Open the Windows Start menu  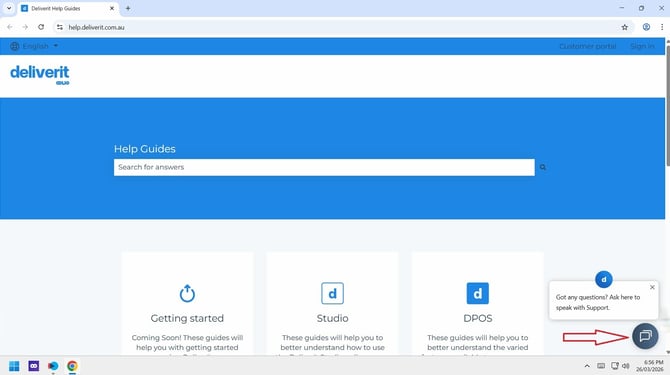14,366
